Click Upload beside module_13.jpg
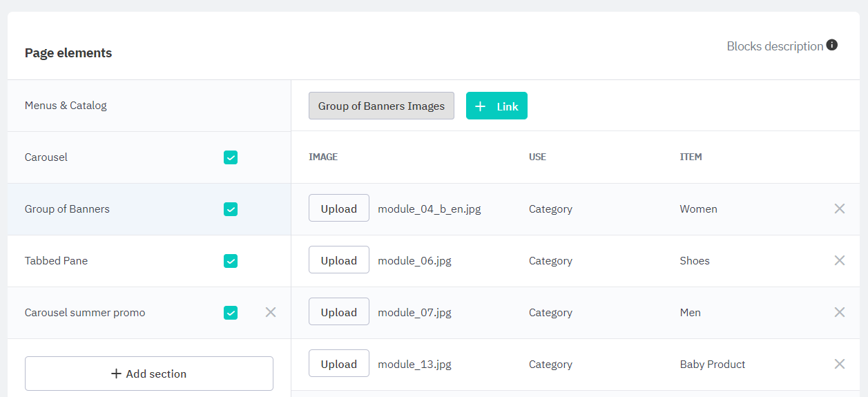The image size is (868, 397). coord(338,364)
